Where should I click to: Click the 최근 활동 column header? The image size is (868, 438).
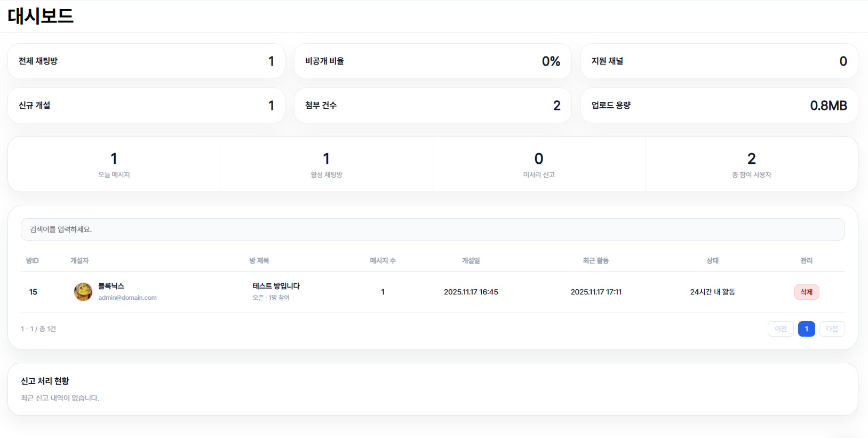pyautogui.click(x=595, y=260)
